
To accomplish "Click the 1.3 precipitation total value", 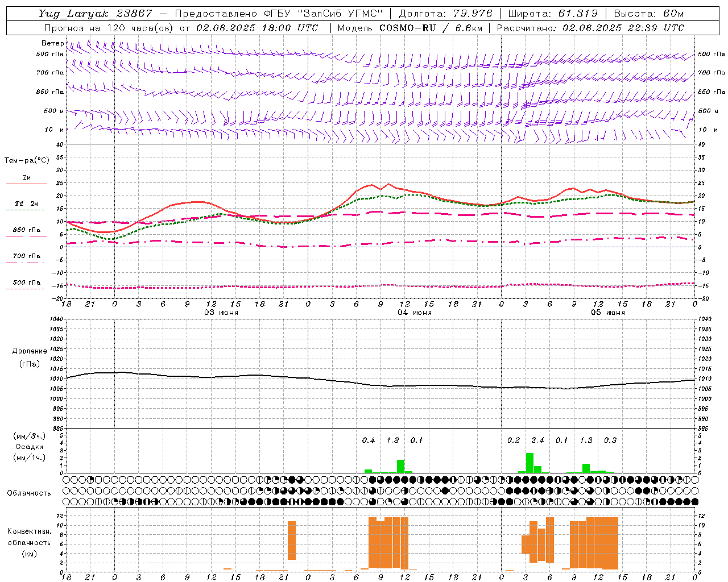I will point(586,440).
